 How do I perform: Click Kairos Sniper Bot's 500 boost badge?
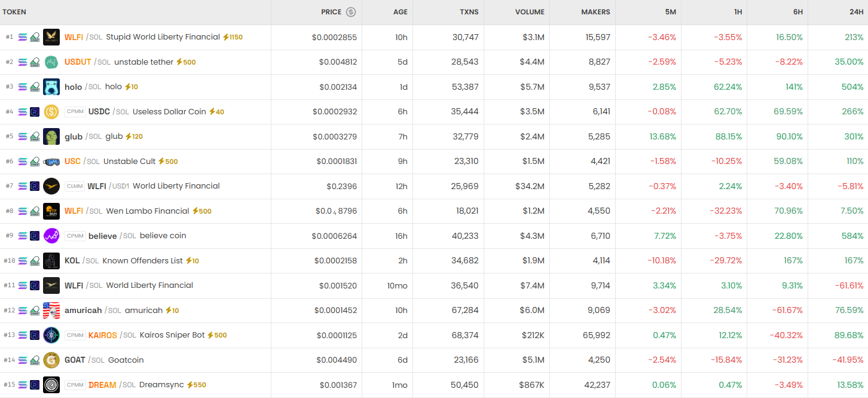click(x=217, y=335)
